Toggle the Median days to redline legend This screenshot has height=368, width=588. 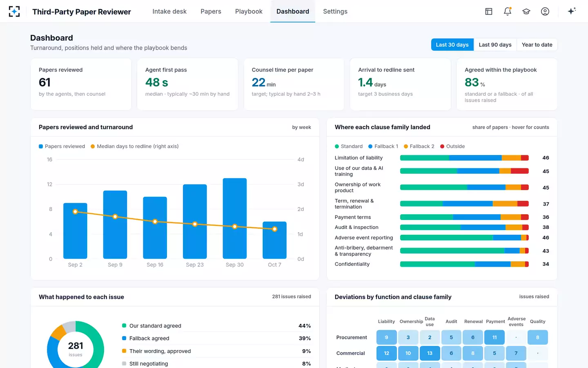click(x=135, y=146)
